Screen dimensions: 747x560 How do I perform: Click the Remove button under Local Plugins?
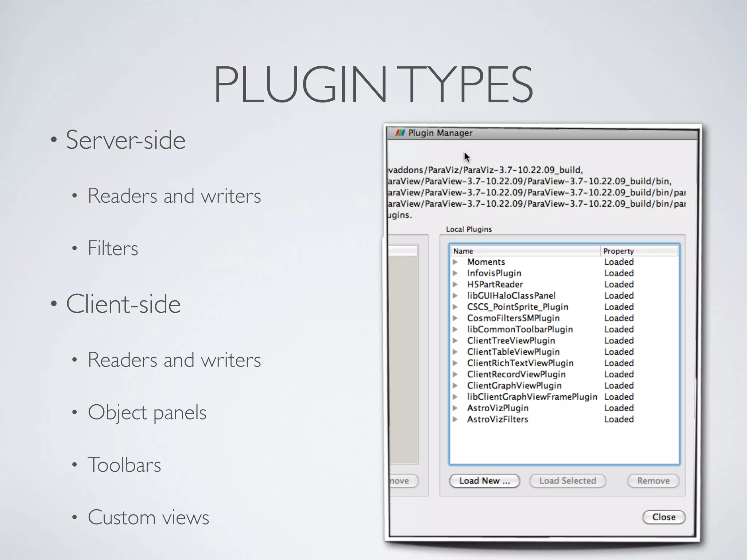click(x=653, y=481)
